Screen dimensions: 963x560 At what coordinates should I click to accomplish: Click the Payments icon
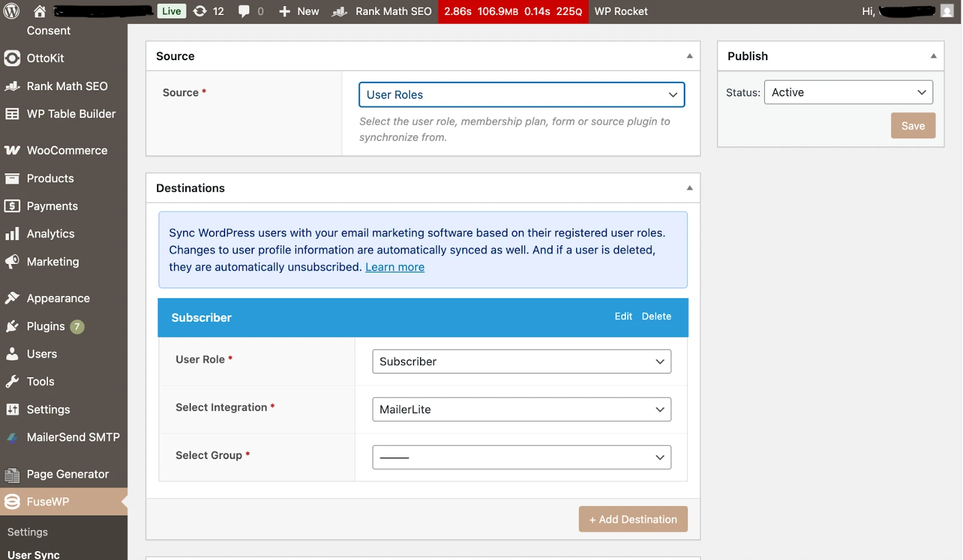pyautogui.click(x=12, y=206)
